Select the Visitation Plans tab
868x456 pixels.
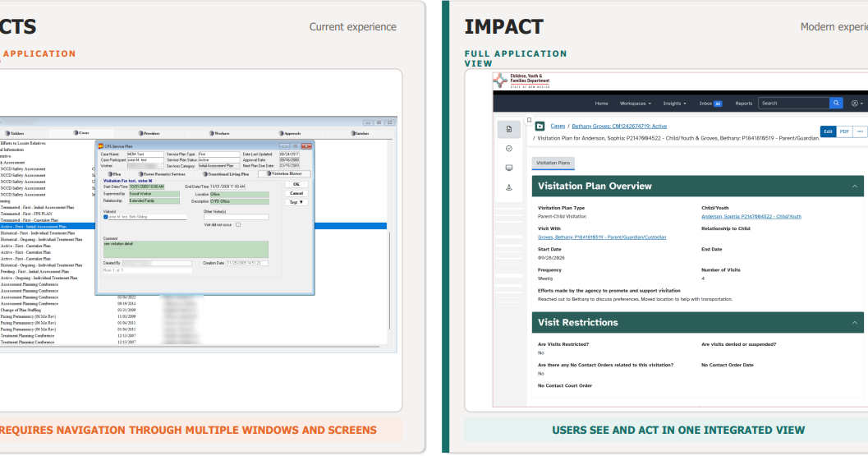pos(553,163)
